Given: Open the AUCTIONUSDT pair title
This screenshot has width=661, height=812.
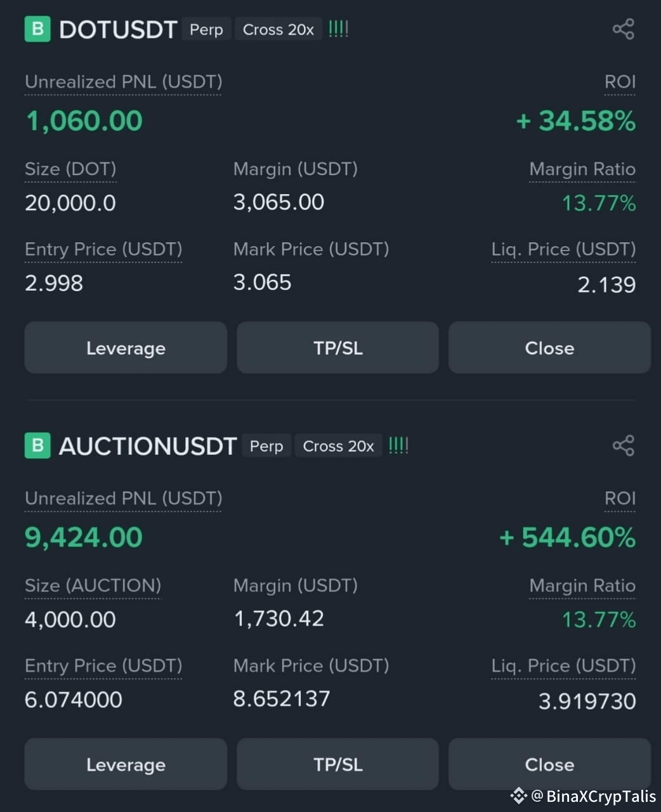Looking at the screenshot, I should pyautogui.click(x=148, y=446).
